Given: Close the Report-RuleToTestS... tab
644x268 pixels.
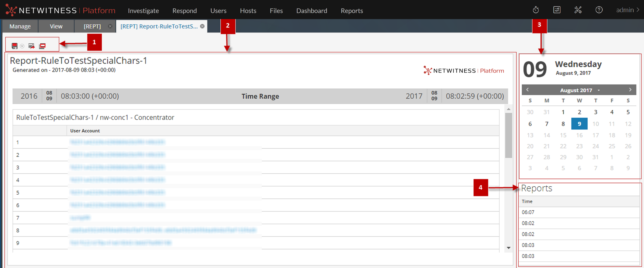Looking at the screenshot, I should coord(202,26).
